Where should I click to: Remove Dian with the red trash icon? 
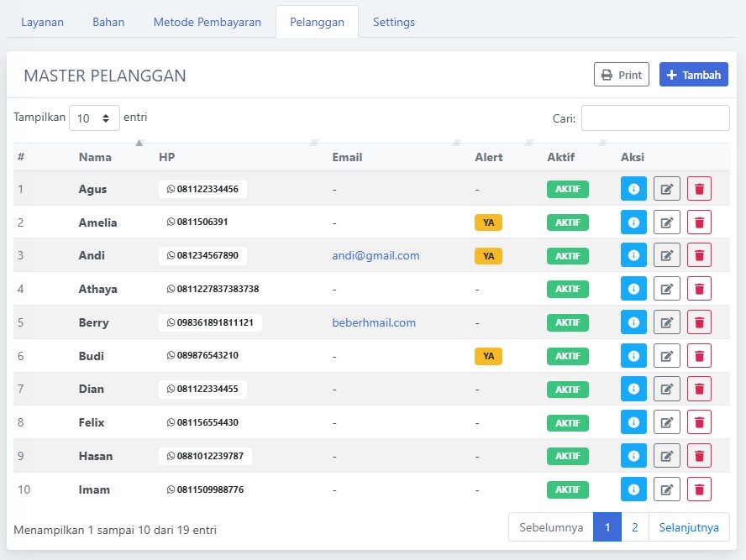699,389
